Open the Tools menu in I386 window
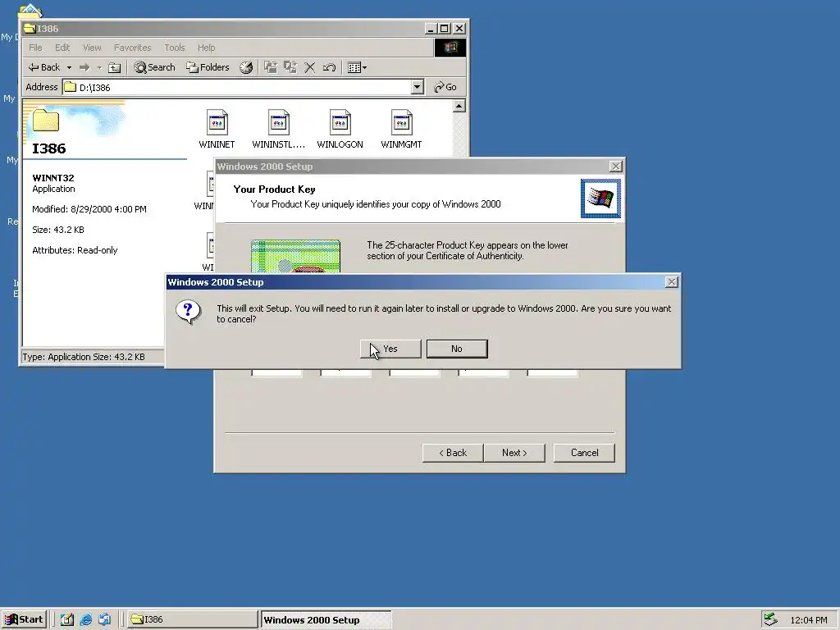 click(174, 48)
